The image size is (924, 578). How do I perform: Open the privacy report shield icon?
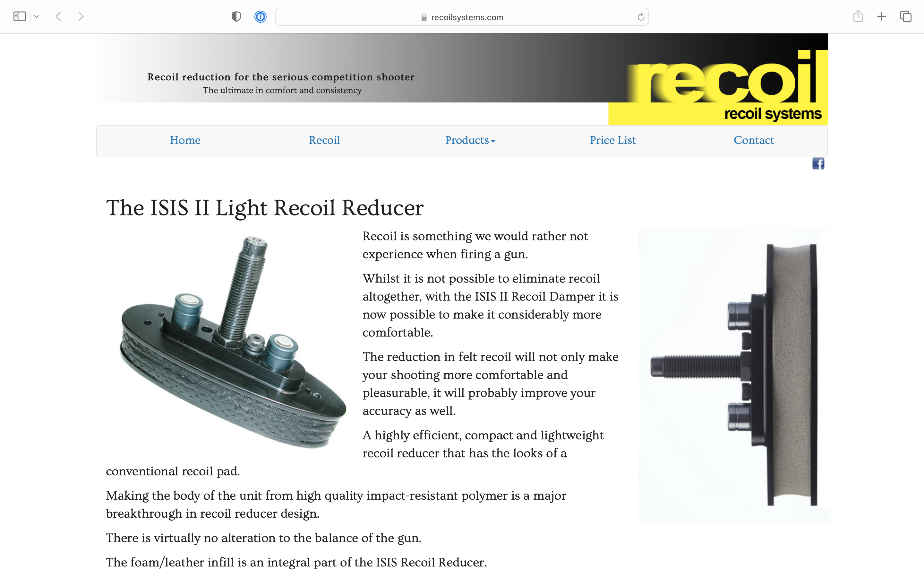tap(236, 16)
